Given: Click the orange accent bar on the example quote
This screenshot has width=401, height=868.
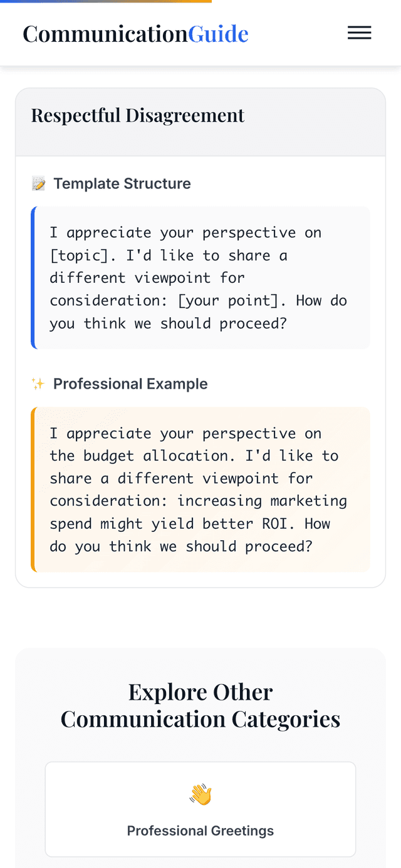Looking at the screenshot, I should click(x=33, y=489).
